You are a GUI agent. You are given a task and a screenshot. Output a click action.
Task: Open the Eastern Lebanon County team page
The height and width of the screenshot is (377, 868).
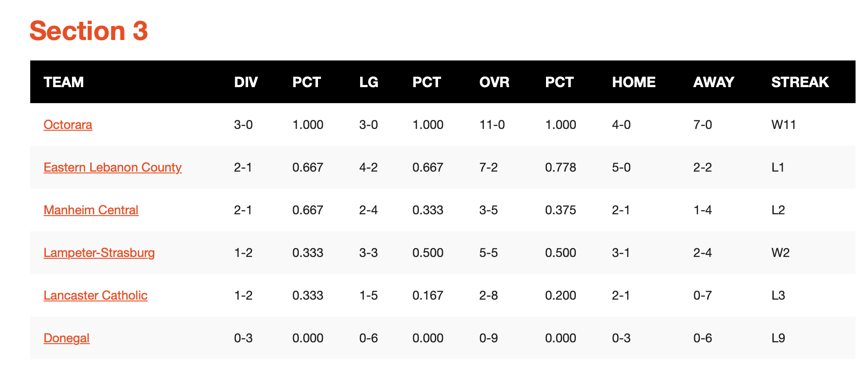pyautogui.click(x=113, y=167)
